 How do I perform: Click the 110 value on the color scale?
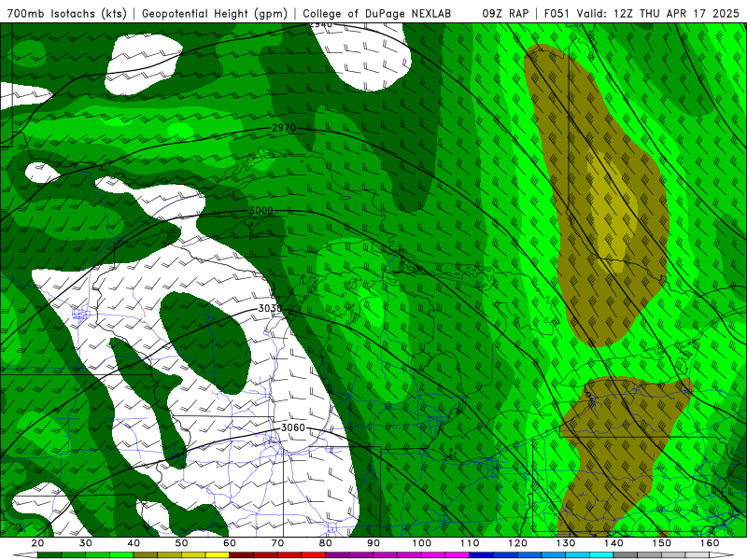pyautogui.click(x=470, y=543)
